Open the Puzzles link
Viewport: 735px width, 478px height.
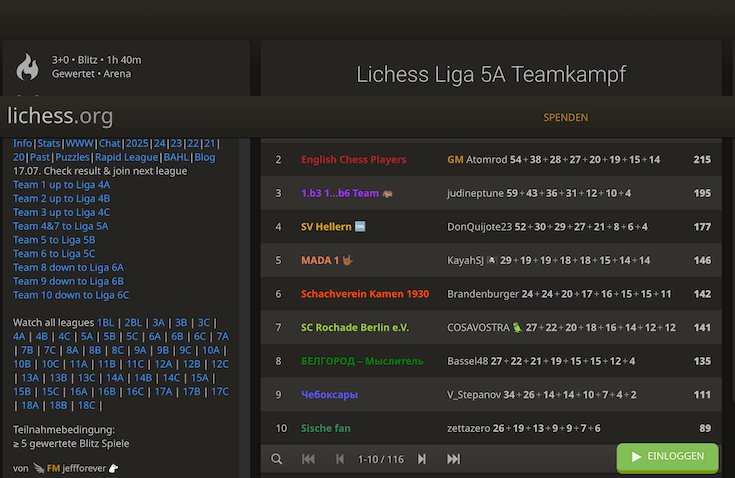[x=72, y=157]
